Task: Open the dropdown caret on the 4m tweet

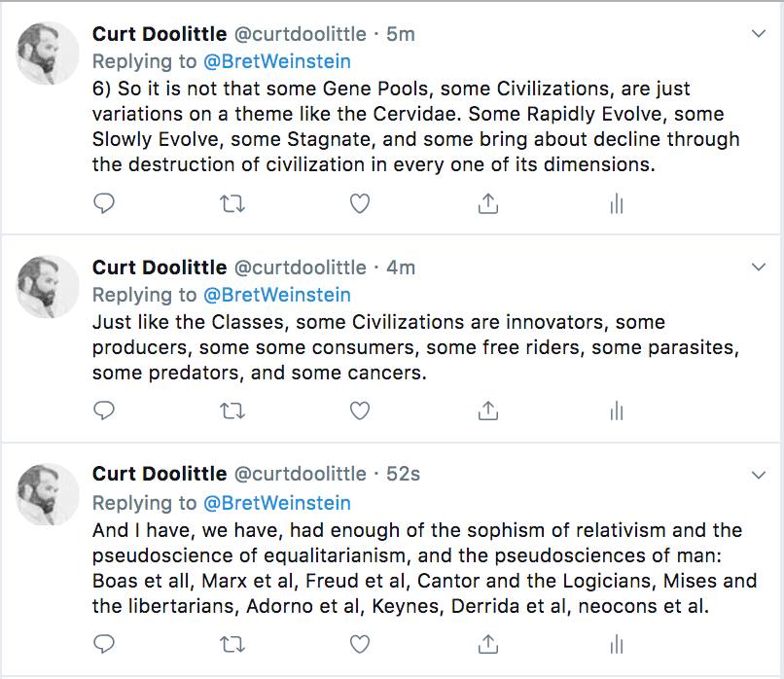Action: point(759,267)
